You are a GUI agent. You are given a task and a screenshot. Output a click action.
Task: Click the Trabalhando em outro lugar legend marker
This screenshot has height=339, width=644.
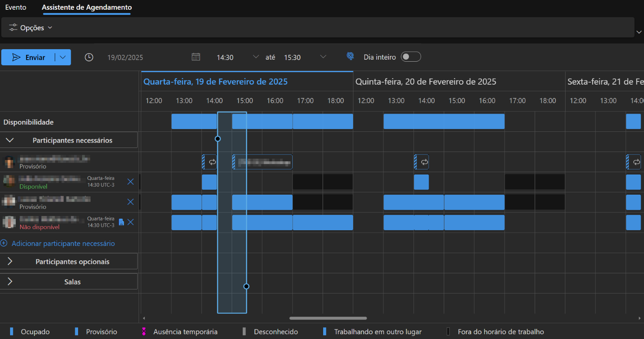[x=324, y=331]
